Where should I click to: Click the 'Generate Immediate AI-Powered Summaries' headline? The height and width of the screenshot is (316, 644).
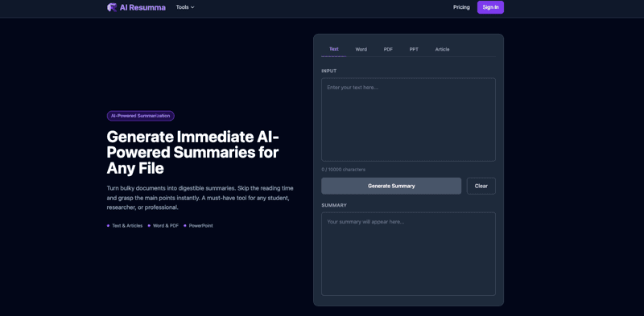coord(193,152)
